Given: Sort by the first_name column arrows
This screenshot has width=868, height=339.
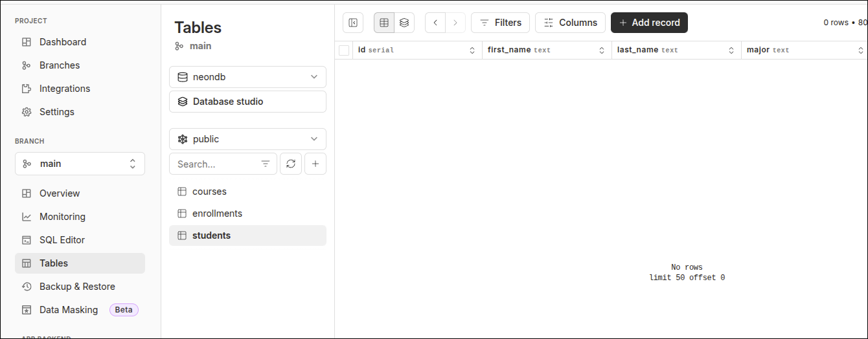Looking at the screenshot, I should [602, 50].
